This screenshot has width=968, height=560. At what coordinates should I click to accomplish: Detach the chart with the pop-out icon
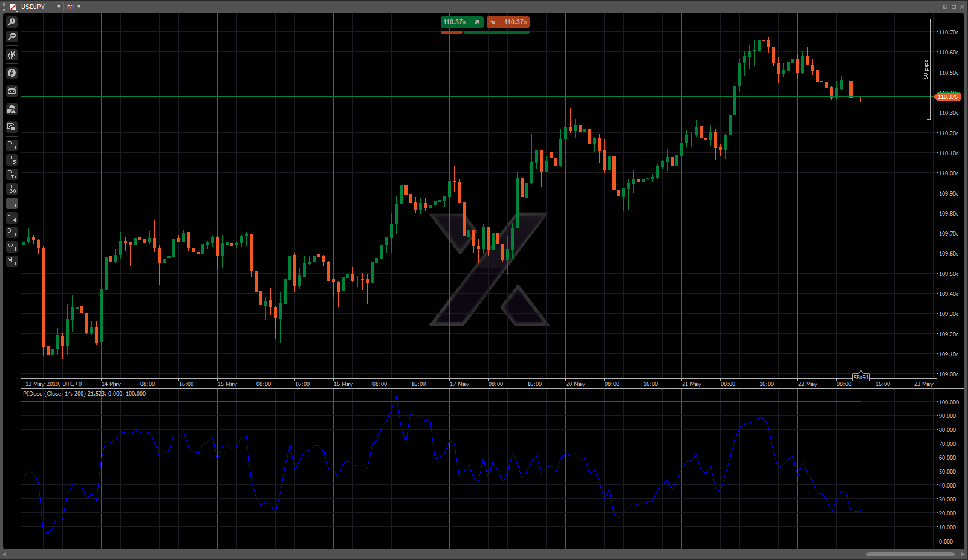(x=945, y=7)
